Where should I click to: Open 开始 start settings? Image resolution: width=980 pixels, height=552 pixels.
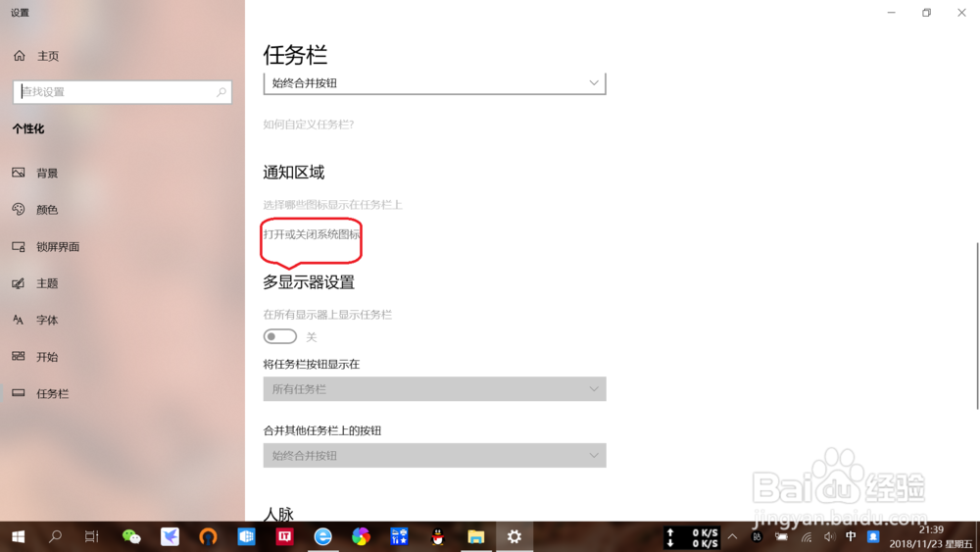(x=35, y=357)
